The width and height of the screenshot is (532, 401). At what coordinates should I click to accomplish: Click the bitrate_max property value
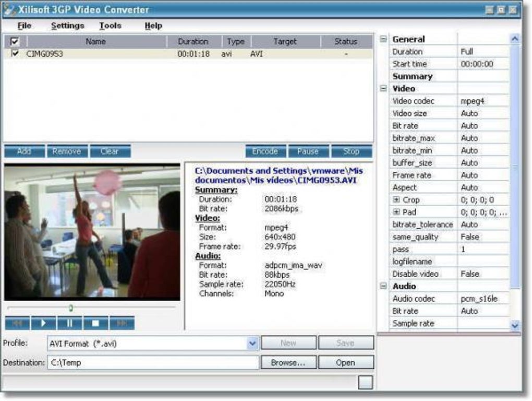point(483,138)
